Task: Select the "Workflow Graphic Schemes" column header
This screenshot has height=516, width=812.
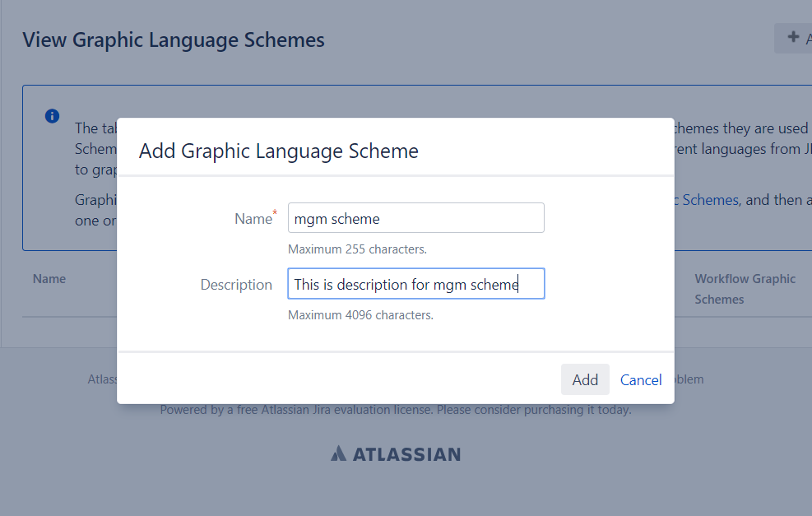Action: [x=745, y=289]
